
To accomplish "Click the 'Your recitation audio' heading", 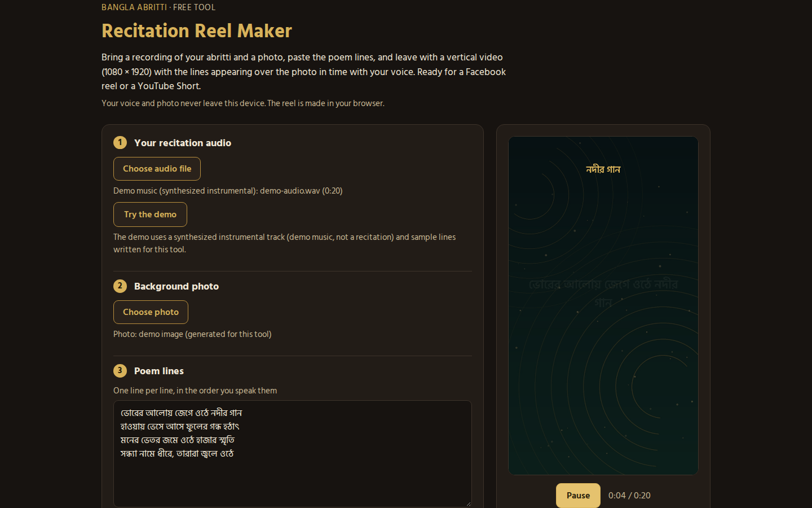I will pos(183,143).
